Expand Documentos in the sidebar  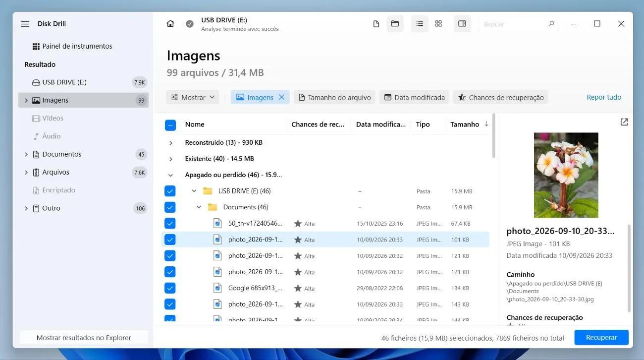click(26, 154)
